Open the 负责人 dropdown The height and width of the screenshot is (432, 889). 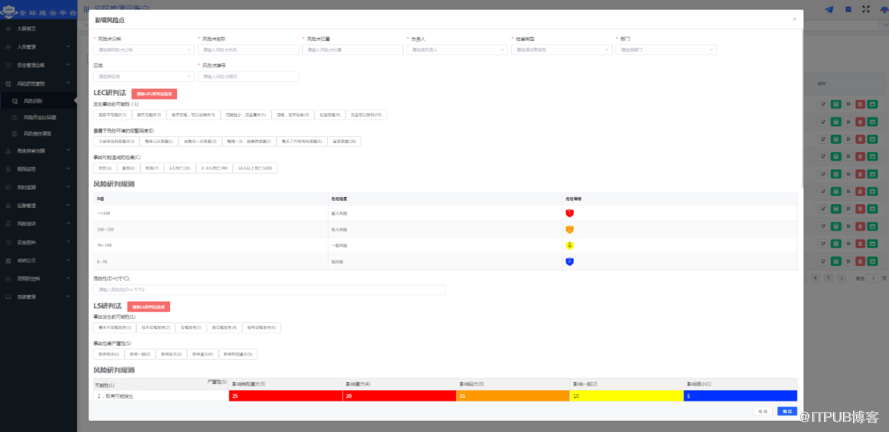coord(455,48)
